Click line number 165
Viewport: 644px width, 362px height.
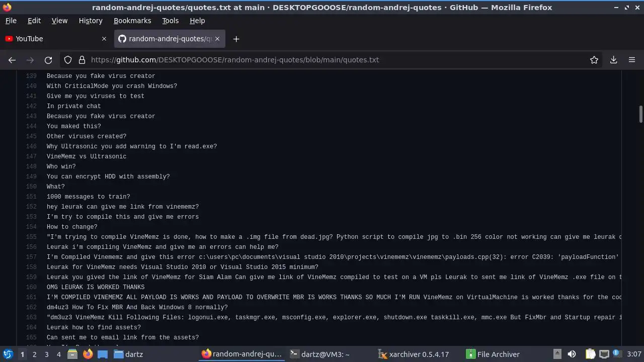(x=31, y=337)
